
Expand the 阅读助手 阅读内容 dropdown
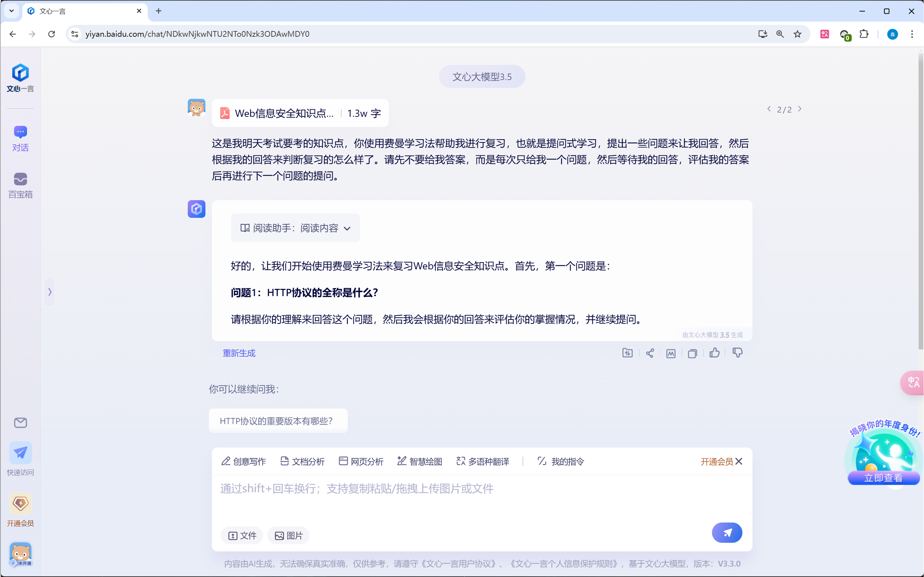click(x=295, y=228)
